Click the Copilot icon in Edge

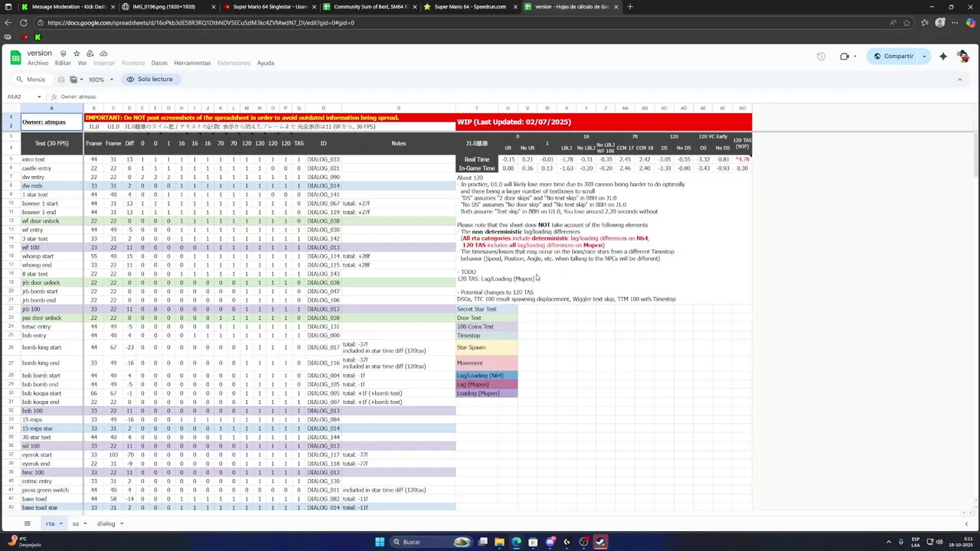pyautogui.click(x=971, y=23)
